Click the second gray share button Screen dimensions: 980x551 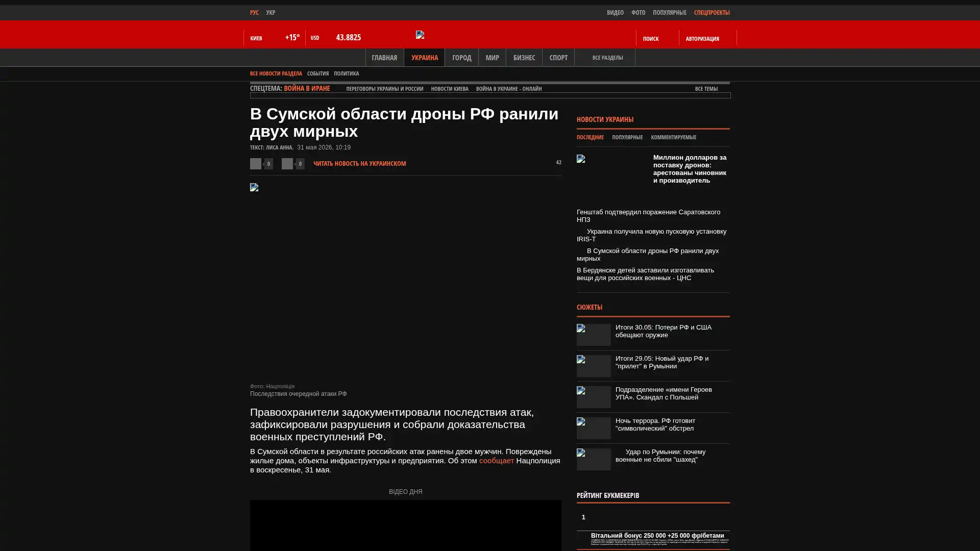tap(287, 163)
